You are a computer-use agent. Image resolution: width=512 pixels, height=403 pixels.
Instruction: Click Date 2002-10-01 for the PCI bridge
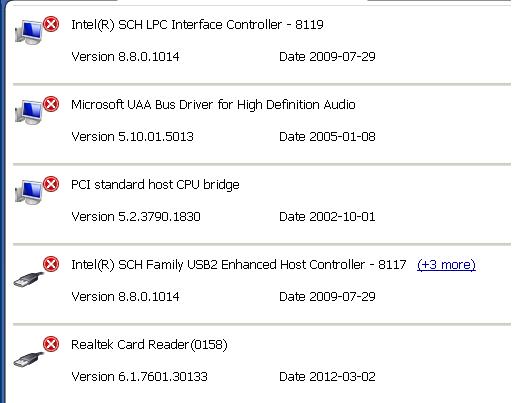coord(327,217)
